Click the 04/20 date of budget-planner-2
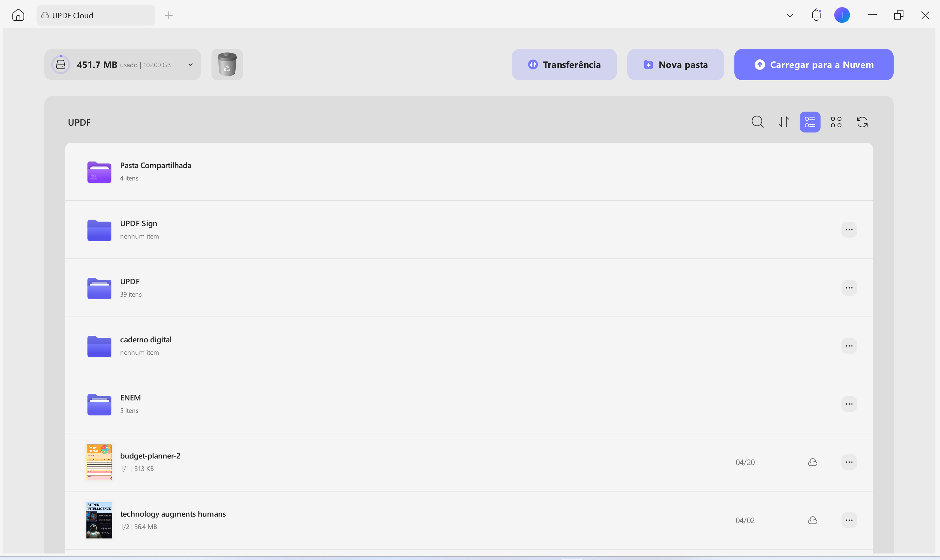 [x=745, y=462]
